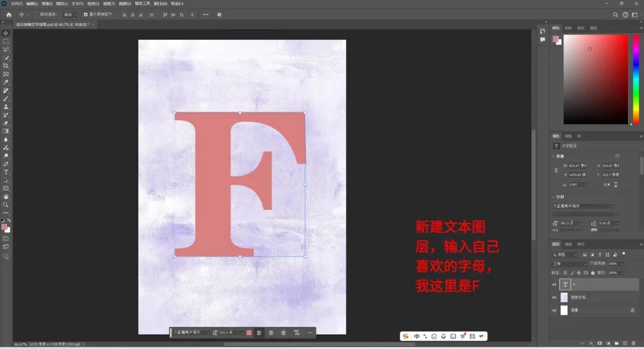Open the options bar gear settings
The width and height of the screenshot is (644, 349).
(219, 14)
